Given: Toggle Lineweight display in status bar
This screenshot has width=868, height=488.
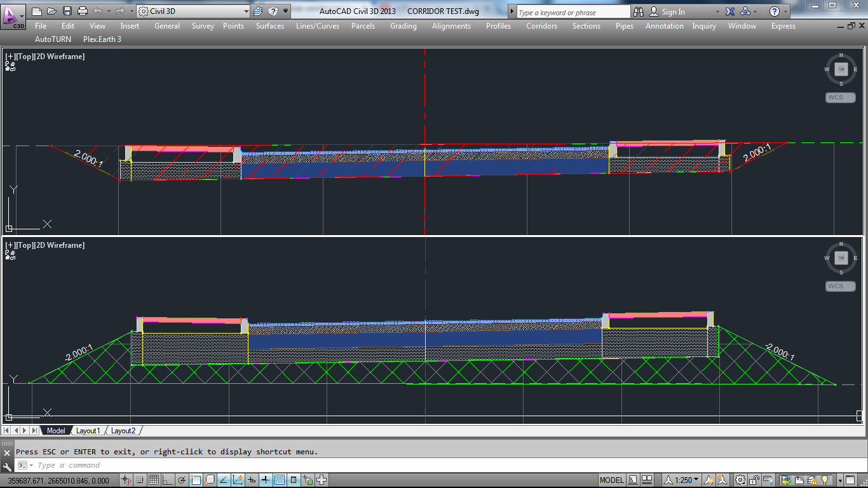Looking at the screenshot, I should pyautogui.click(x=266, y=480).
